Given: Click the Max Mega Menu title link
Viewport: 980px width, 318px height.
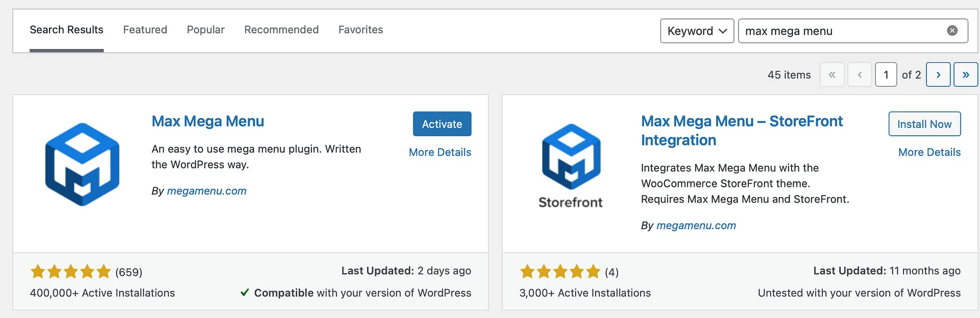Looking at the screenshot, I should 208,121.
